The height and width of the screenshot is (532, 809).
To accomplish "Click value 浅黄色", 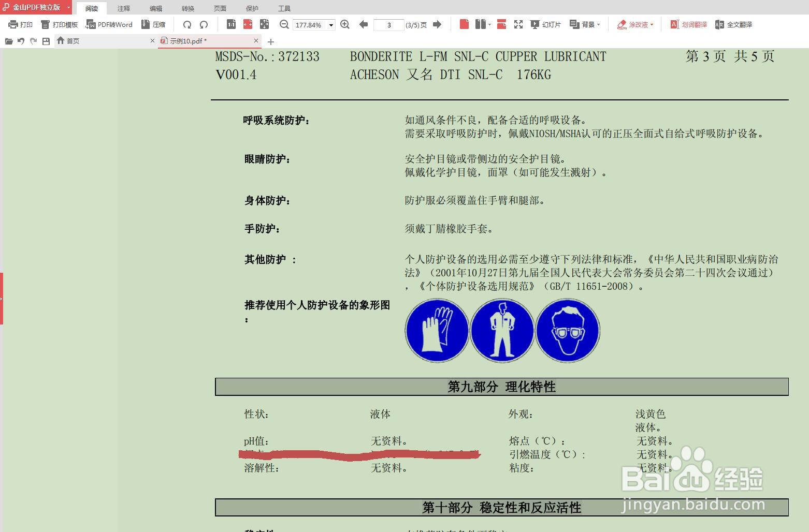I will (650, 414).
